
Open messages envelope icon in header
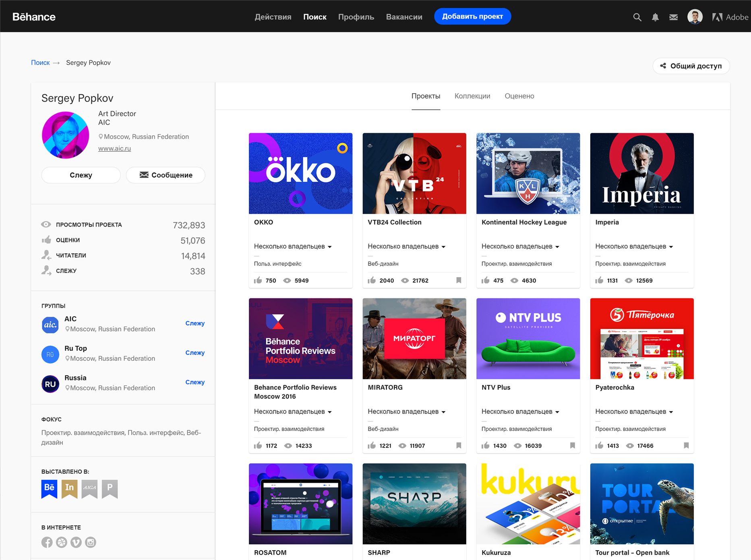(673, 17)
